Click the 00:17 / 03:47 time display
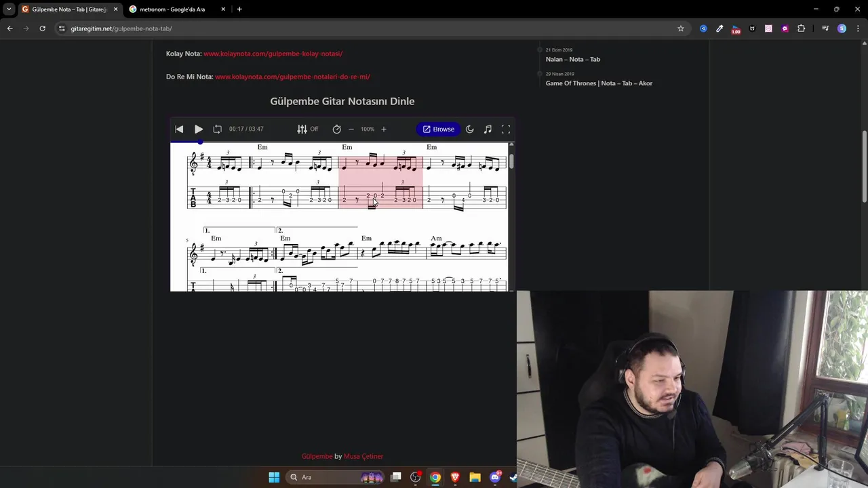The width and height of the screenshot is (868, 488). pos(246,129)
